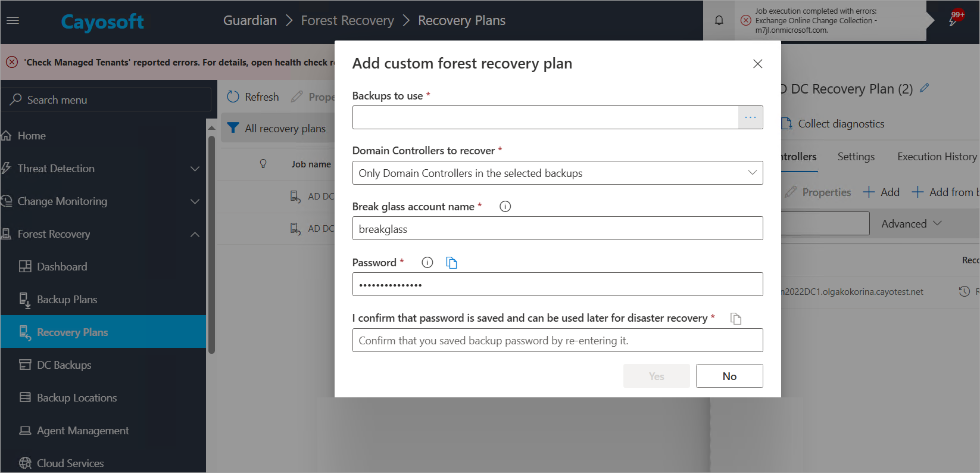Expand the Threat Detection menu section
Image resolution: width=980 pixels, height=473 pixels.
point(195,169)
